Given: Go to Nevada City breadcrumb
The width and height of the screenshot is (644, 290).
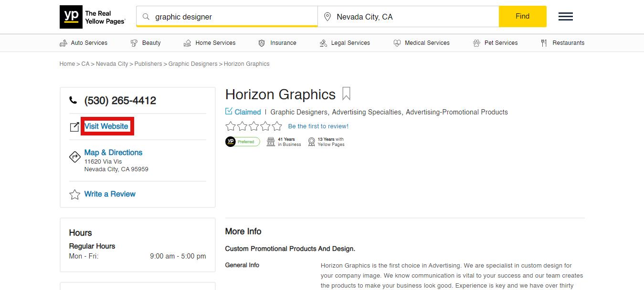Looking at the screenshot, I should (112, 64).
